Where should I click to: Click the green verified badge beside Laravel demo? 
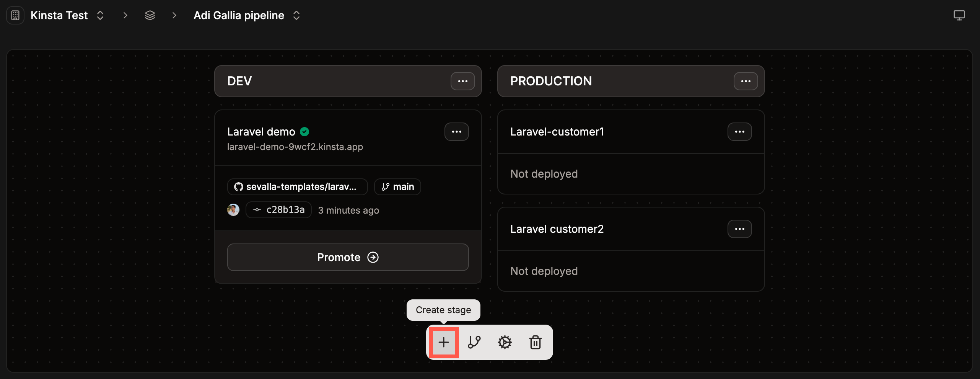point(304,131)
